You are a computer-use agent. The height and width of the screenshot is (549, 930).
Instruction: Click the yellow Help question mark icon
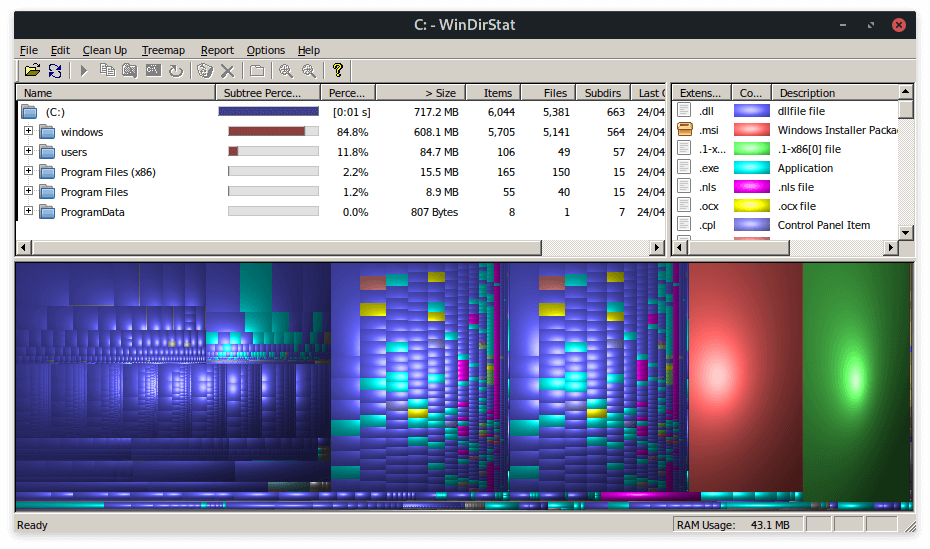tap(337, 70)
